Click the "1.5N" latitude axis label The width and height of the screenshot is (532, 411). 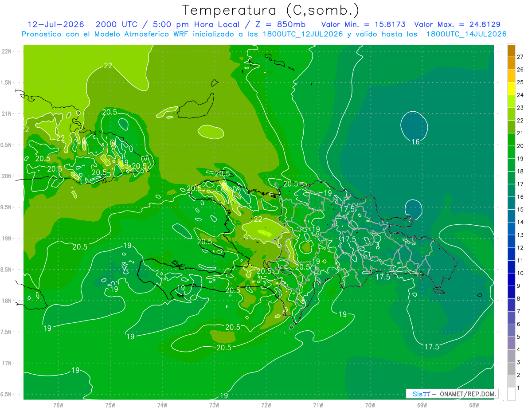coord(6,82)
